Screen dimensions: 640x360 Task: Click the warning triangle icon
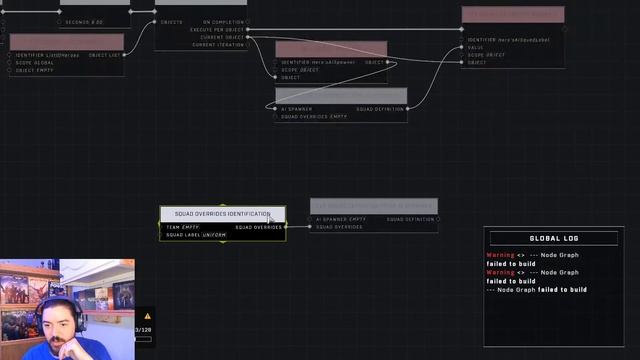point(147,316)
